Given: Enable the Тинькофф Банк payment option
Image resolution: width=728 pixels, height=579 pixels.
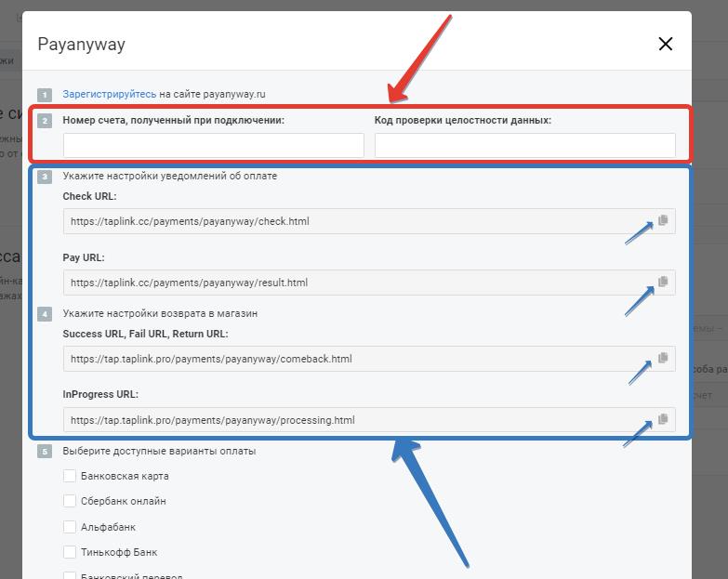Looking at the screenshot, I should point(70,552).
